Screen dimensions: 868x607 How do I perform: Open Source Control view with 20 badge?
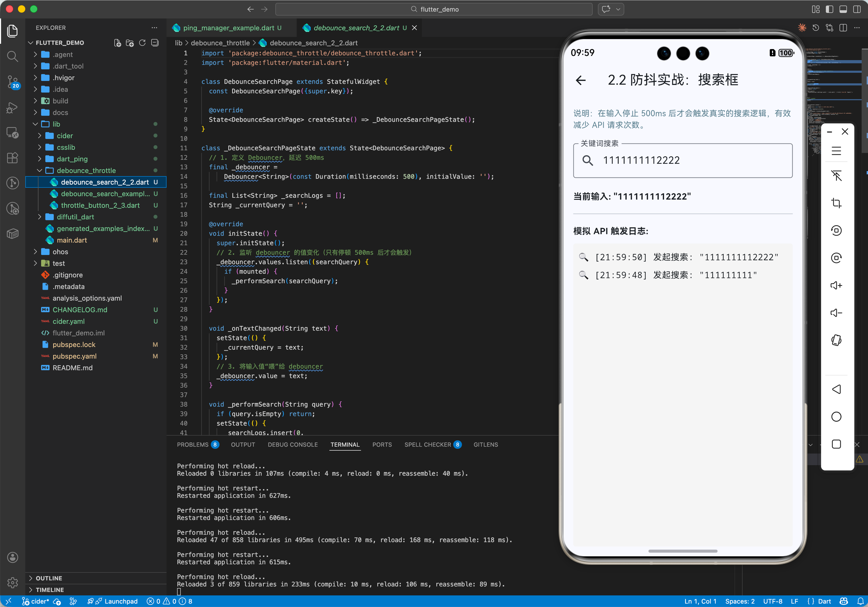click(x=12, y=81)
